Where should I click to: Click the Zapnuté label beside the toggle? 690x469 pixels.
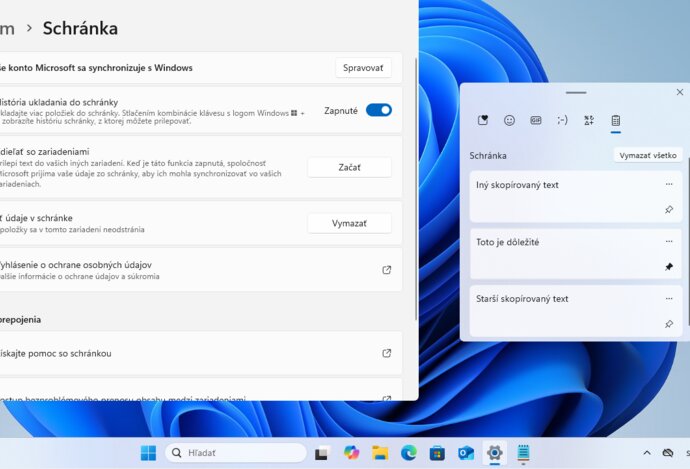(x=341, y=111)
